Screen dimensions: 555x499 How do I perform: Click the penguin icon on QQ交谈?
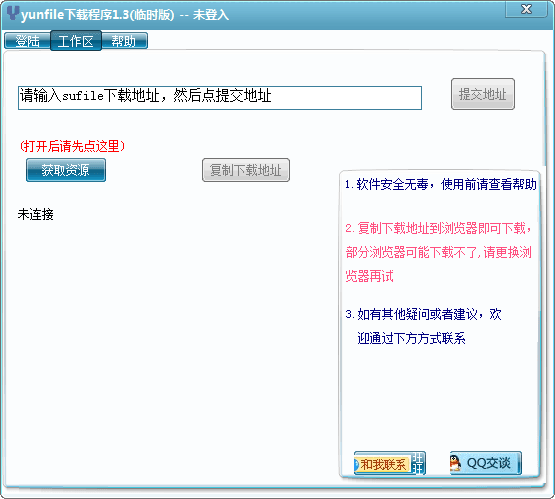456,463
